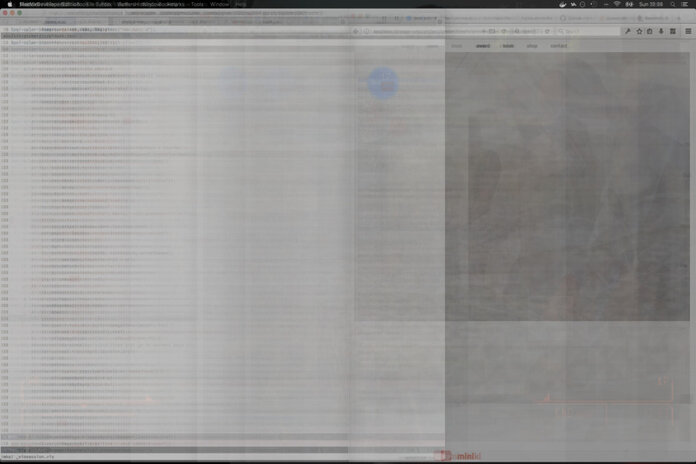Open Spotlight search magnifier in menu bar

[673, 4]
